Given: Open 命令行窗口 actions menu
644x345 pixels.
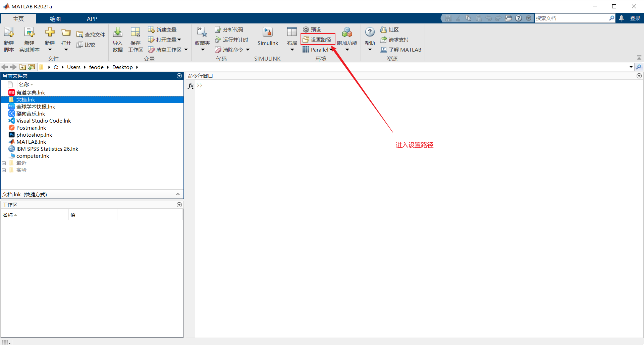Looking at the screenshot, I should [x=639, y=76].
